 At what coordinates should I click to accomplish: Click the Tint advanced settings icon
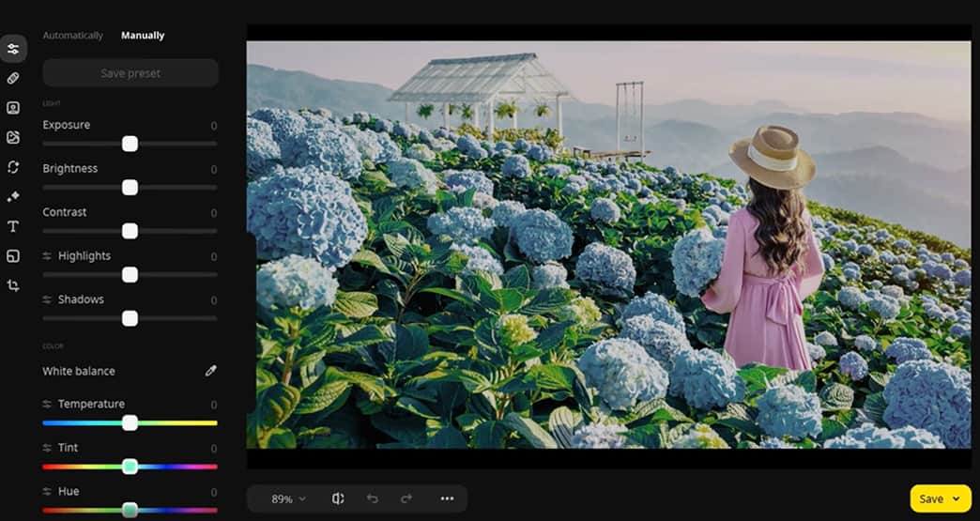pos(47,448)
